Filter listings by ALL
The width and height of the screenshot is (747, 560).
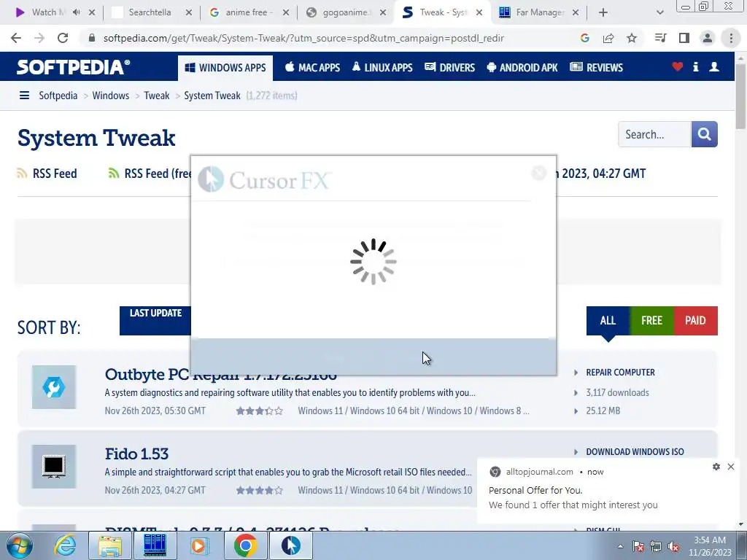pyautogui.click(x=608, y=321)
